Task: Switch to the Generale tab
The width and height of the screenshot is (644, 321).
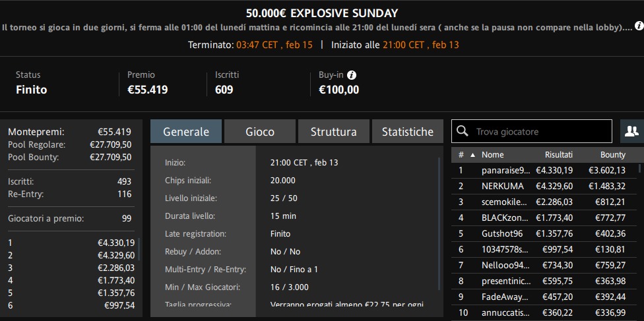Action: [186, 132]
